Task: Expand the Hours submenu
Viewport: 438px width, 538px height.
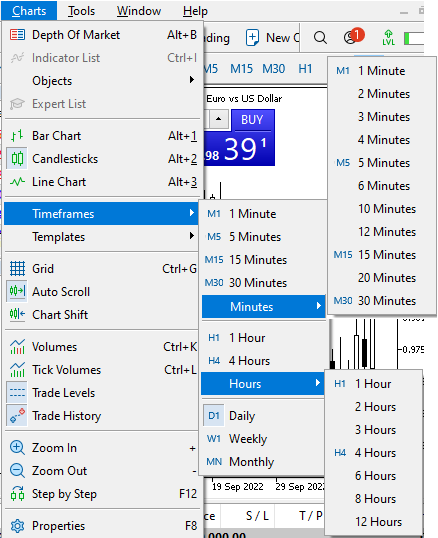Action: tap(263, 384)
